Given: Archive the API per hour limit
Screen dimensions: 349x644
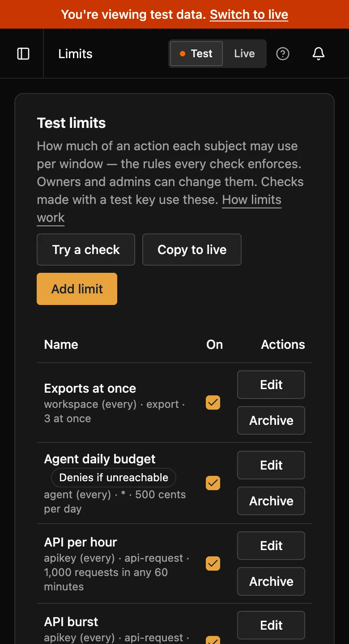Looking at the screenshot, I should tap(271, 581).
